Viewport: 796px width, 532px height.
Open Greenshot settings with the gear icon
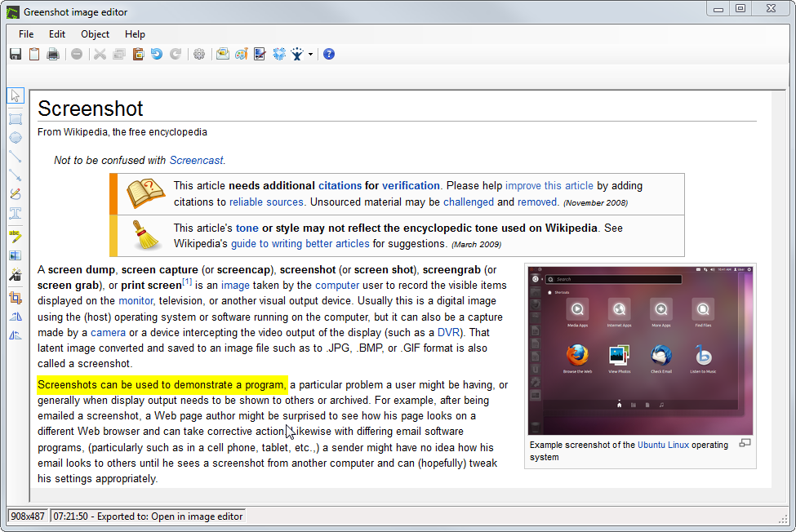pos(199,53)
